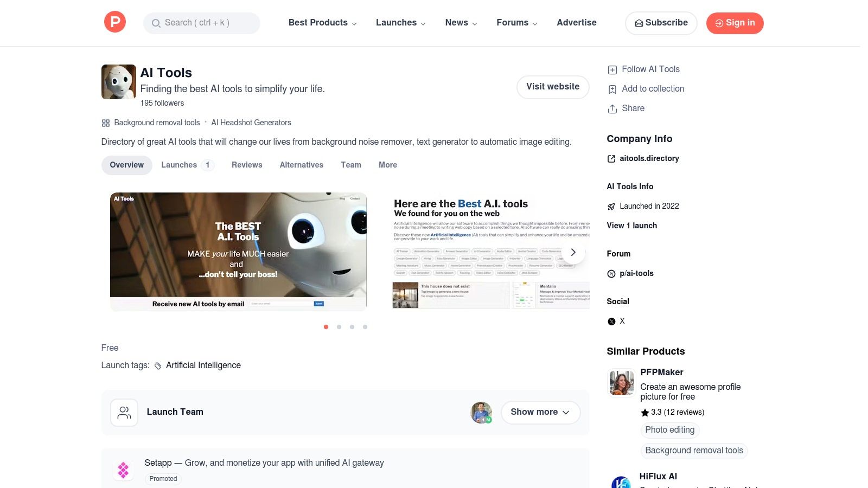Open the Advertise link
This screenshot has width=868, height=488.
click(x=577, y=23)
